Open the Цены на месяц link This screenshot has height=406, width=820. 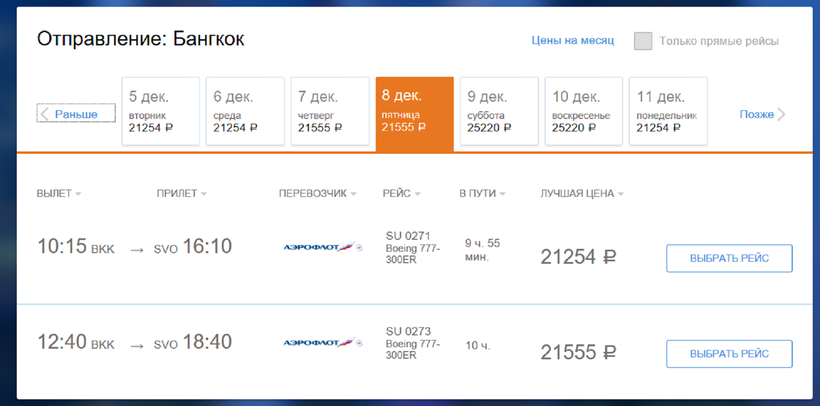tap(573, 41)
